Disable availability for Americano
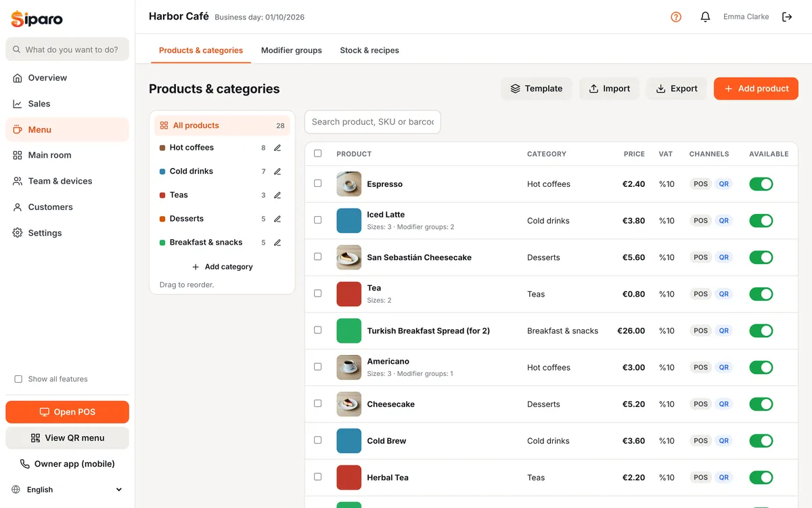This screenshot has height=508, width=812. (x=761, y=368)
